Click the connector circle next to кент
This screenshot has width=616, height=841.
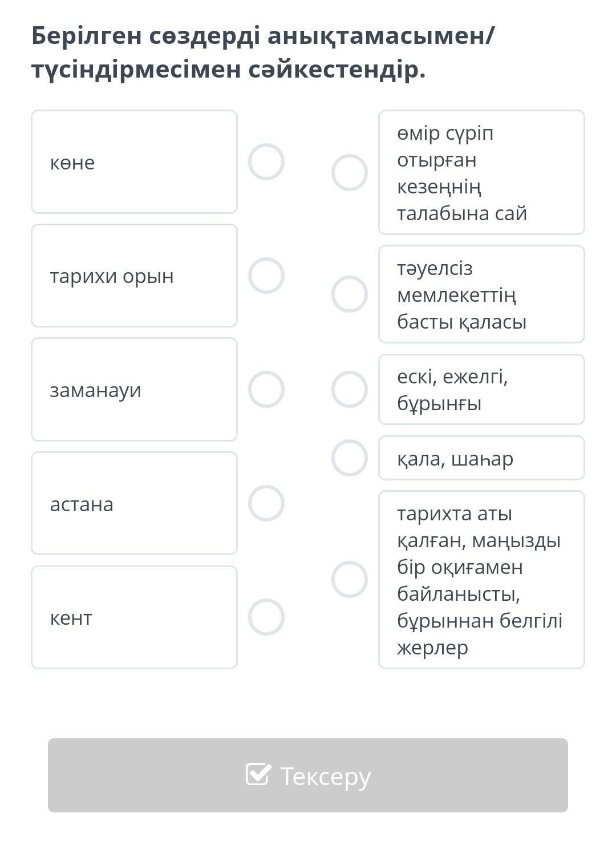(x=266, y=617)
